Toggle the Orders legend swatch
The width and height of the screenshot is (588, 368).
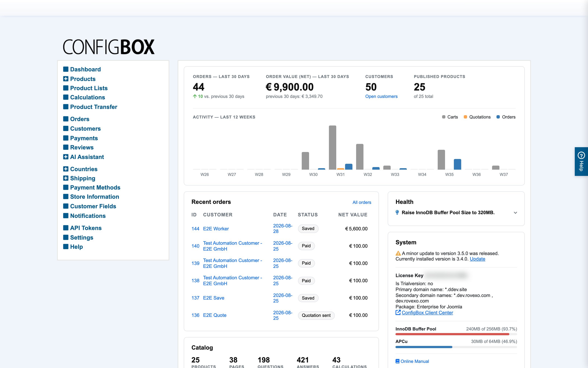click(498, 117)
